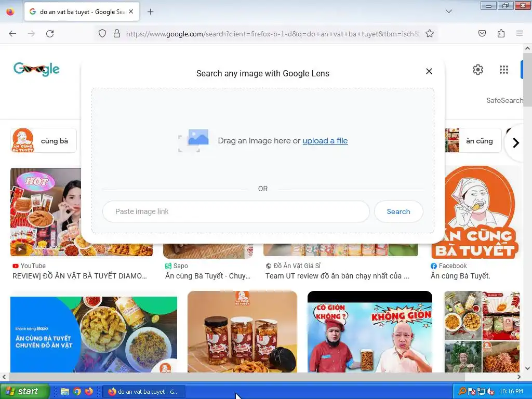Click Facebook result 'Ăn cùng Bà Tuyết.'

[460, 276]
